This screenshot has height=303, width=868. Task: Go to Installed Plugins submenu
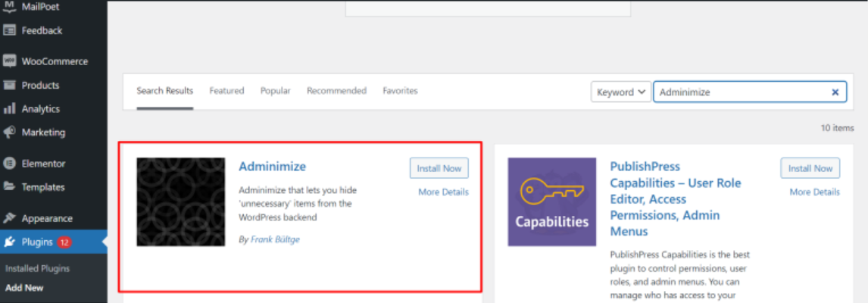(38, 269)
